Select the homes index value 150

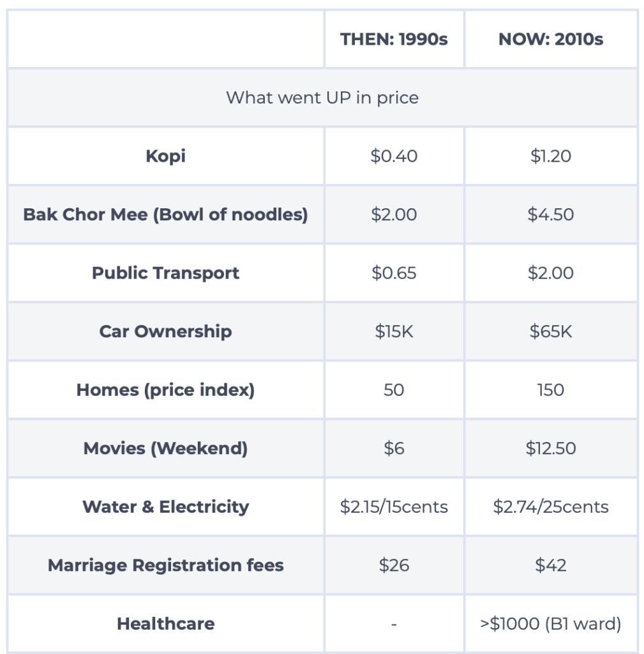point(550,390)
